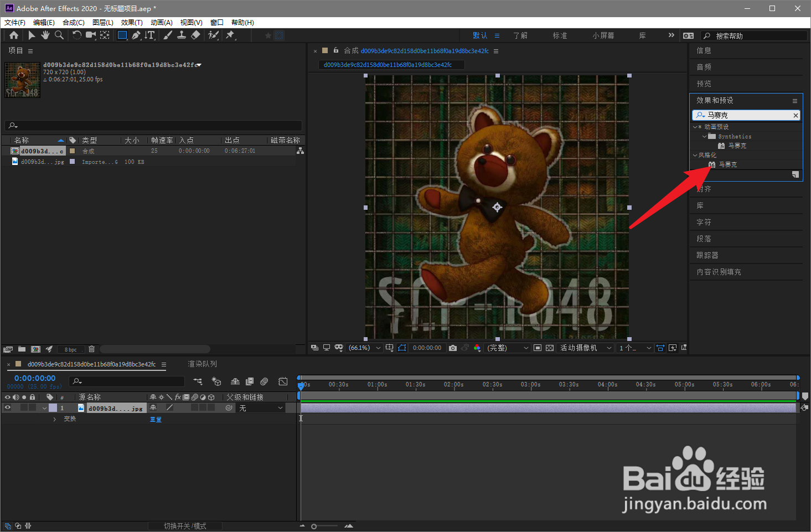Click the 8 bpc color depth button

[x=70, y=349]
